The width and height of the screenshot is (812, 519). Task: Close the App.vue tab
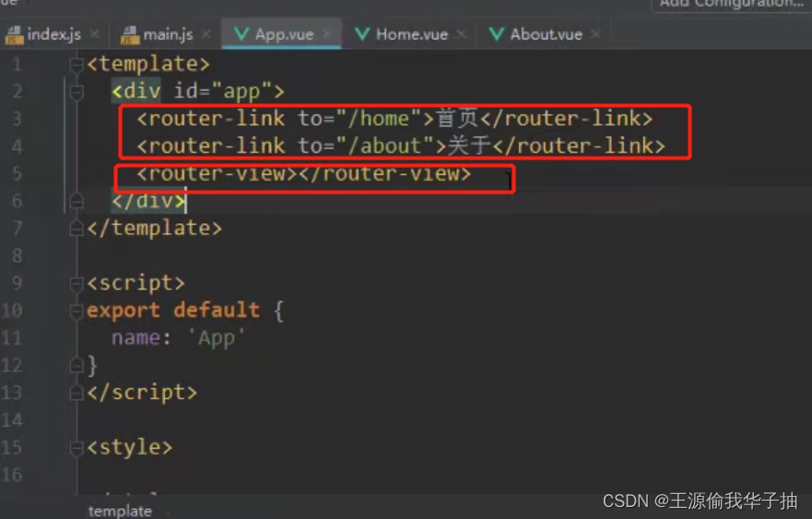point(327,34)
